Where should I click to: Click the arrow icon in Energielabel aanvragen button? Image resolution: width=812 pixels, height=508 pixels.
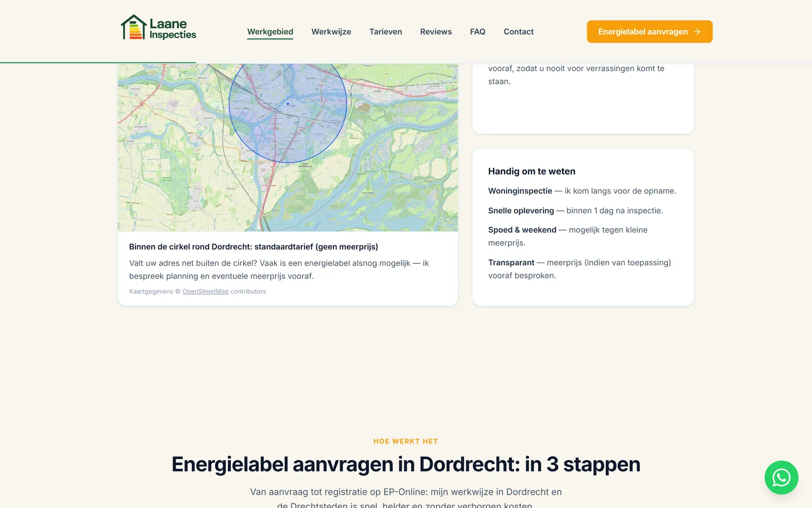[697, 31]
